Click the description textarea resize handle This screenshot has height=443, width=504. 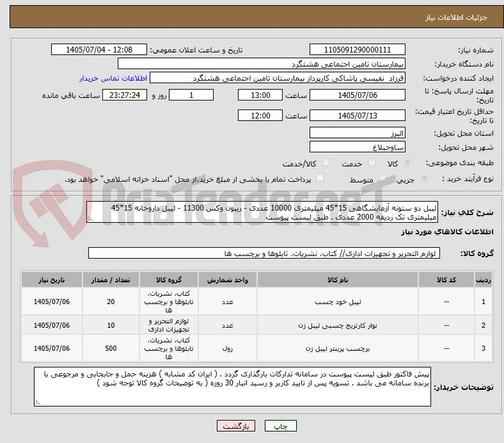[90, 219]
